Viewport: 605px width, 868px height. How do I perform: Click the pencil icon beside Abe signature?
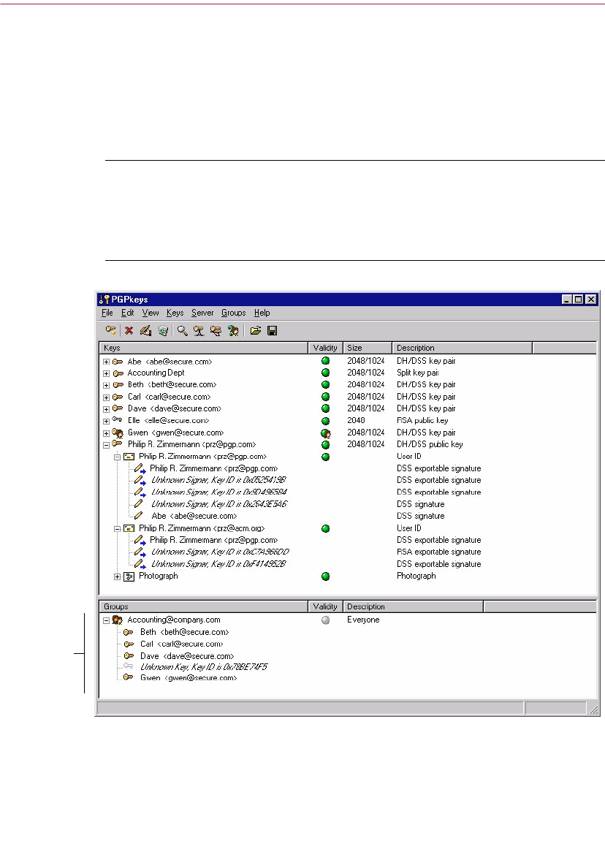coord(138,516)
